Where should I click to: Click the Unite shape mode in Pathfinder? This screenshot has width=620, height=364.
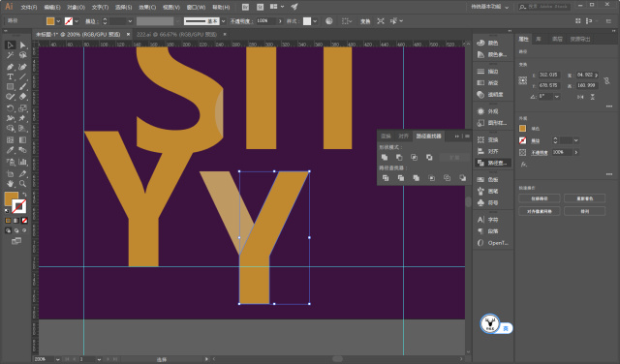click(385, 157)
